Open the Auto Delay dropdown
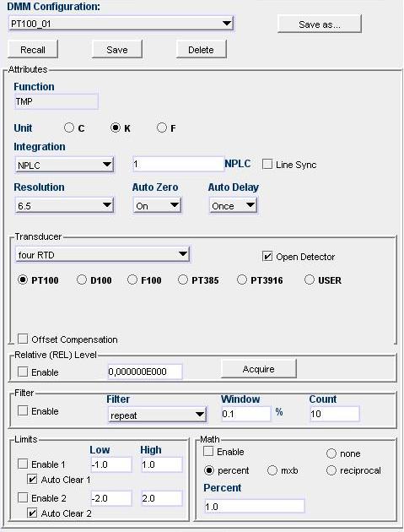Viewport: 404px width, 532px height. click(x=233, y=205)
